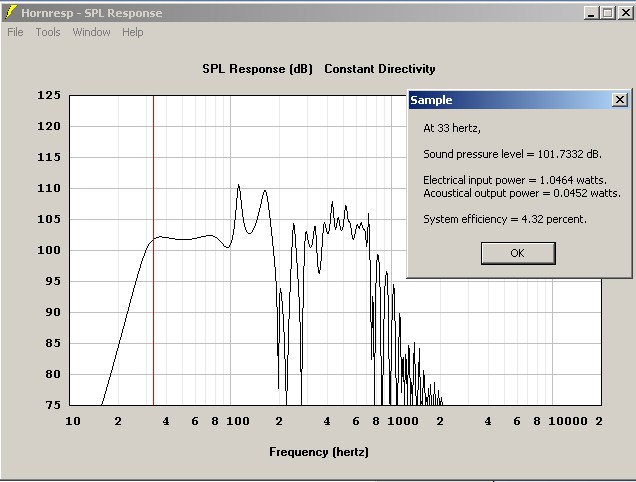The width and height of the screenshot is (636, 482).
Task: Click the 10000 frequency axis label
Action: point(568,421)
